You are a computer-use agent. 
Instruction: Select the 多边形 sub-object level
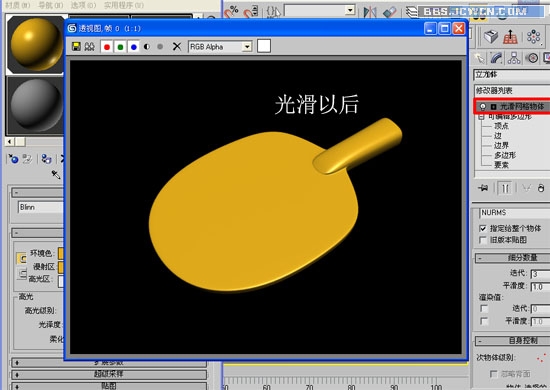pos(505,155)
